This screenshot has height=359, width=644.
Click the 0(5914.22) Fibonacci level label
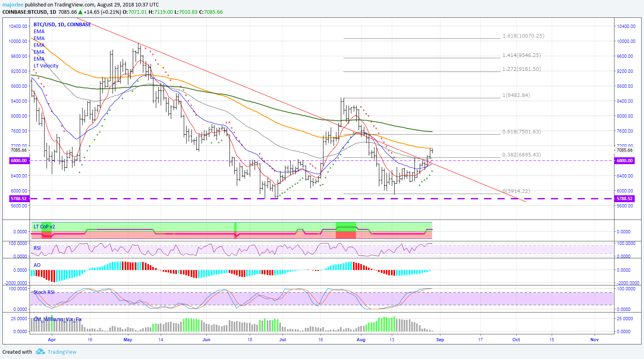516,191
